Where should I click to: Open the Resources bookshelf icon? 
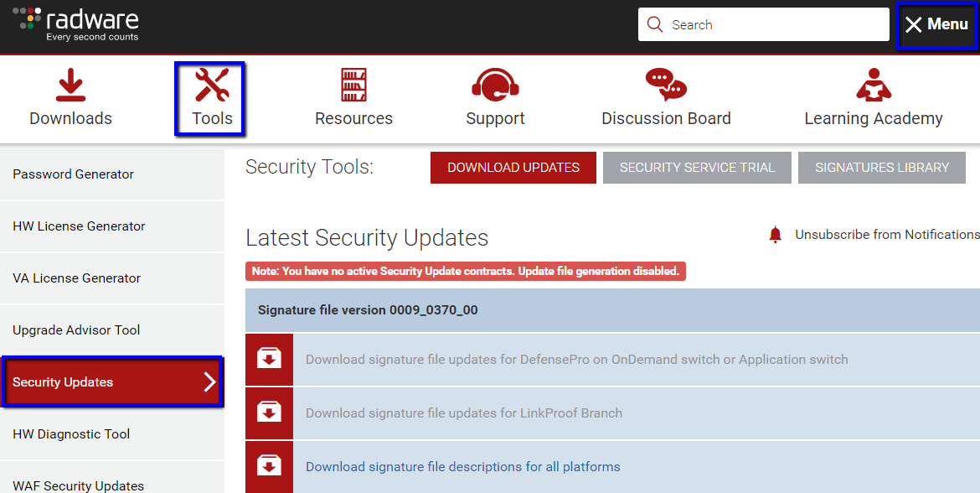click(x=353, y=86)
